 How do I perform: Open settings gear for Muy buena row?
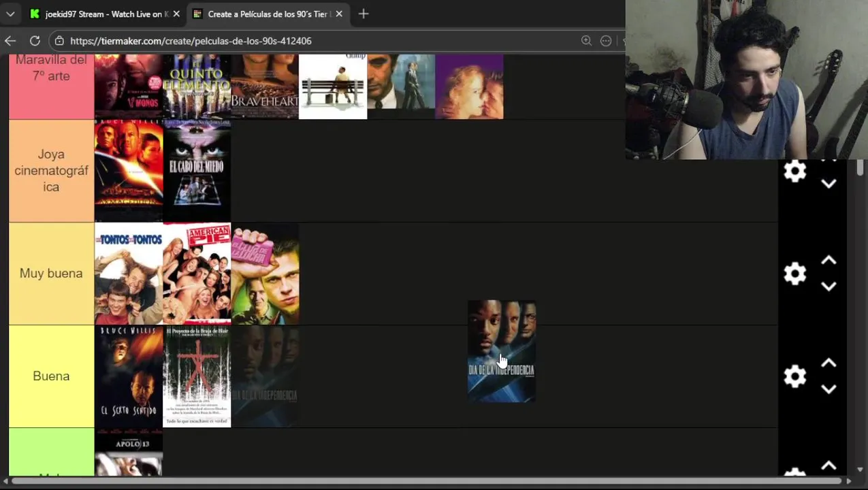tap(794, 274)
